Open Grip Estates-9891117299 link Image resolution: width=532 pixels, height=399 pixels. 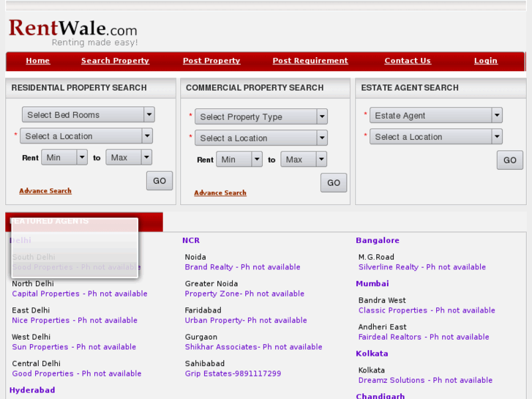coord(233,373)
